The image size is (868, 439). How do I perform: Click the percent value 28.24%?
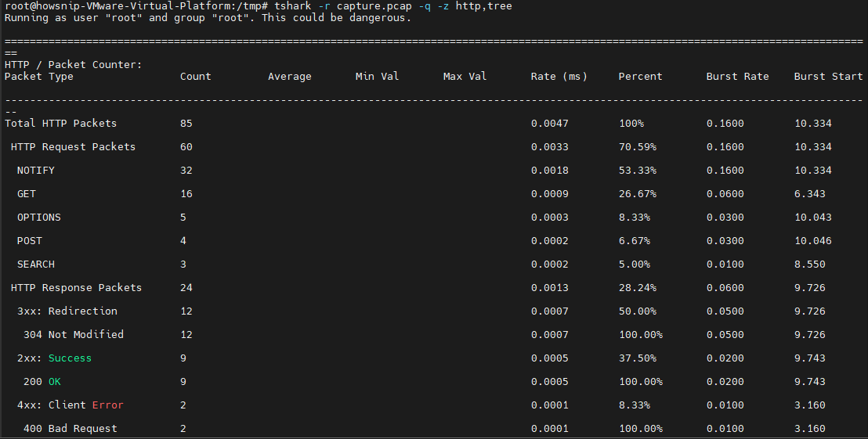tap(638, 287)
